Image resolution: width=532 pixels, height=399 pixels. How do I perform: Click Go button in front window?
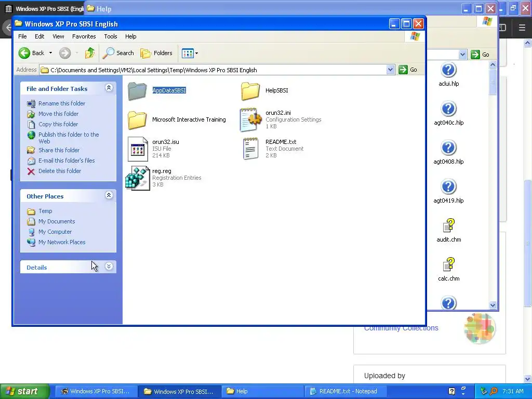[408, 70]
